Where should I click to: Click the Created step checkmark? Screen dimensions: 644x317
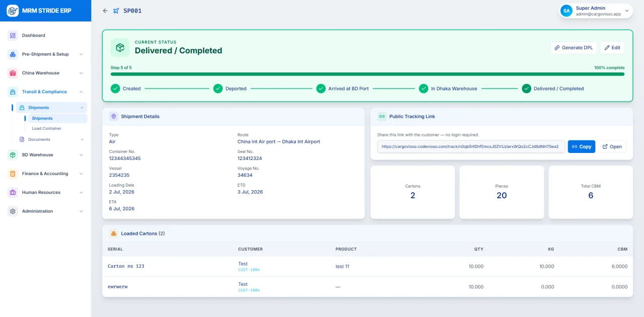tap(115, 89)
